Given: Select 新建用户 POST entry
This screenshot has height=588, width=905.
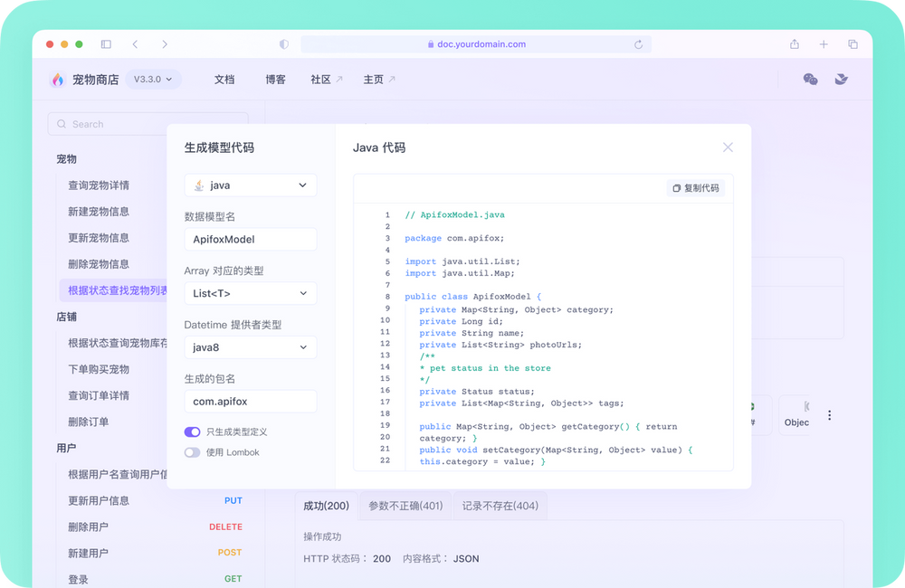Looking at the screenshot, I should tap(155, 554).
